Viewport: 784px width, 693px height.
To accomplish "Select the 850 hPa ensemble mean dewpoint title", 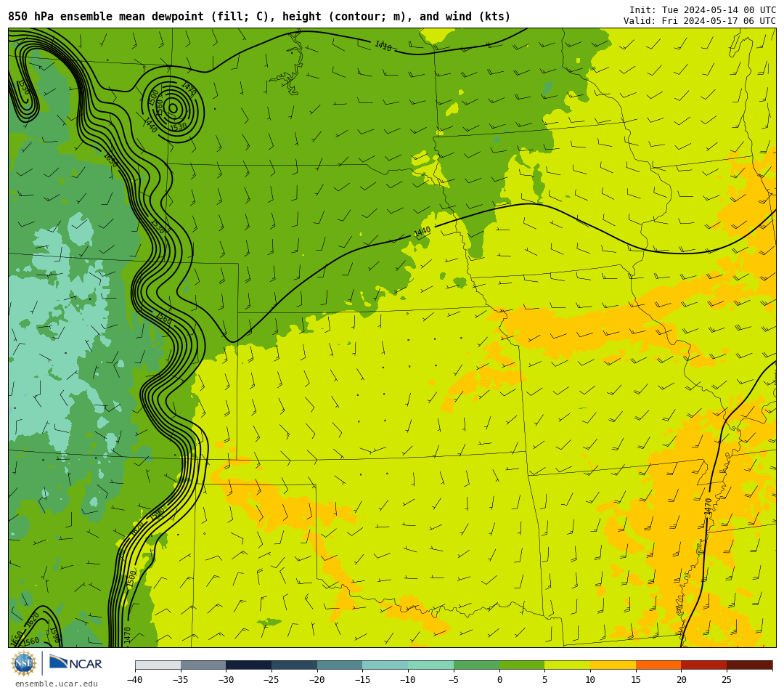I will (x=259, y=17).
